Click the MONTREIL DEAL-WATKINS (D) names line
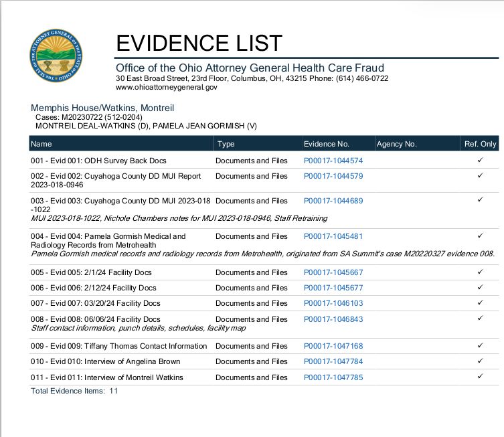Viewport: 504px width, 437px height. click(x=146, y=126)
